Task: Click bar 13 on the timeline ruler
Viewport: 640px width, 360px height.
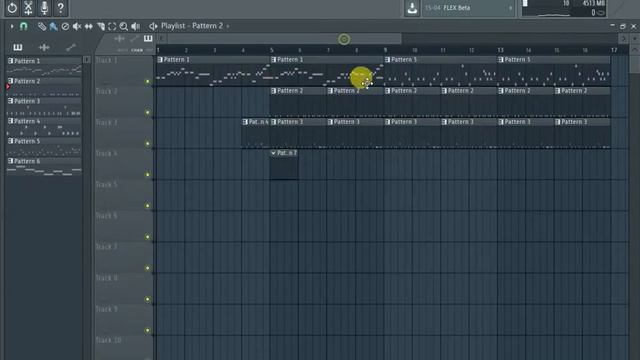Action: [500, 50]
